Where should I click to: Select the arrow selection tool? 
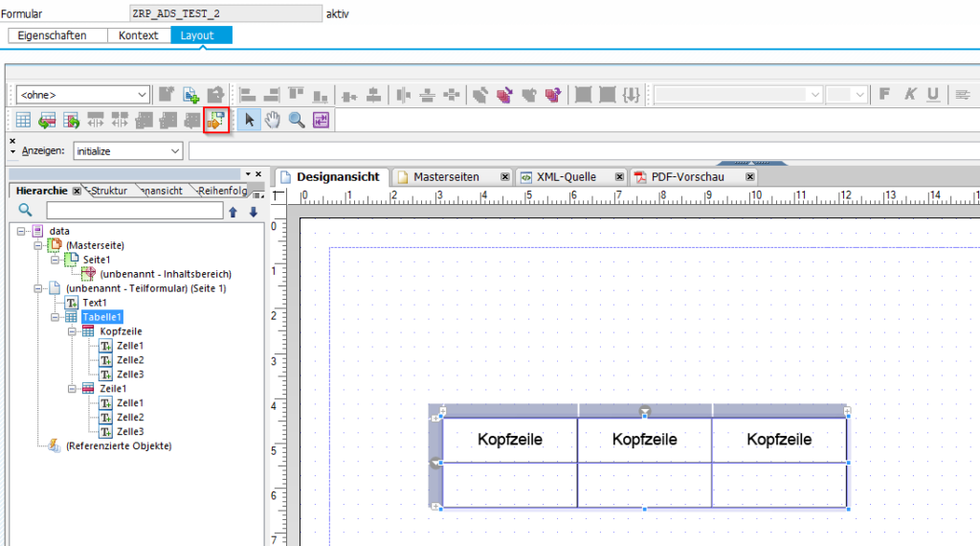(250, 120)
